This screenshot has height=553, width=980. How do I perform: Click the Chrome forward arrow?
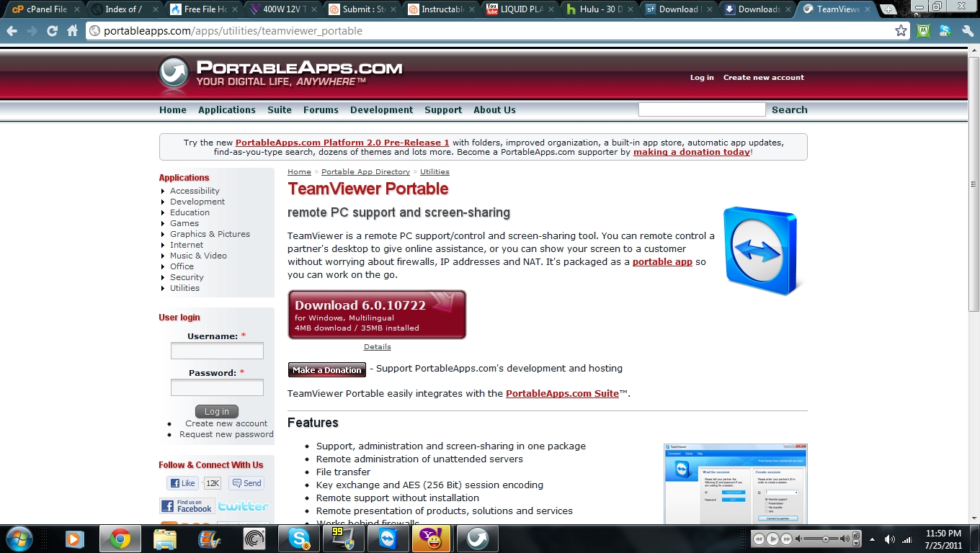[32, 31]
